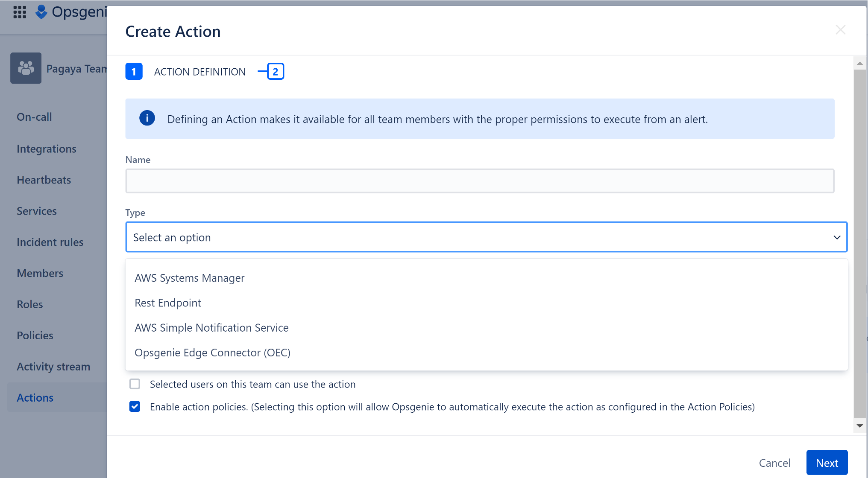Choose AWS Simple Notification Service type
This screenshot has height=478, width=868.
486,327
